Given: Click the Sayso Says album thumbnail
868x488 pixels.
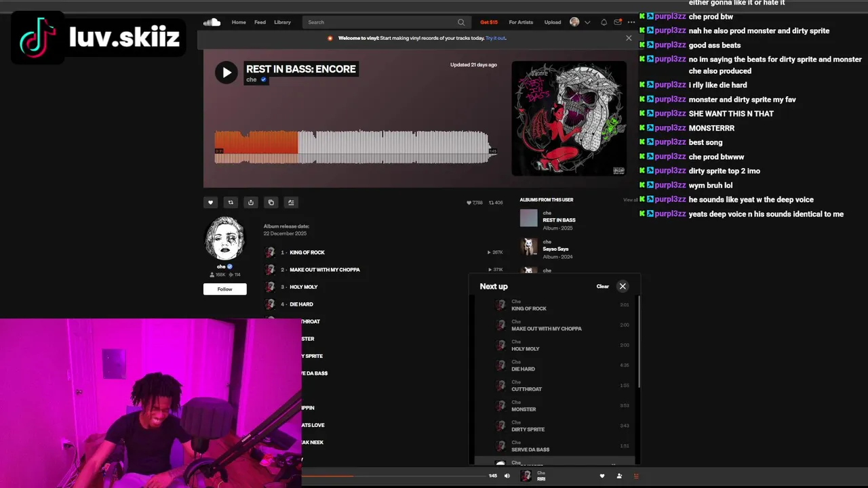Looking at the screenshot, I should pyautogui.click(x=529, y=246).
